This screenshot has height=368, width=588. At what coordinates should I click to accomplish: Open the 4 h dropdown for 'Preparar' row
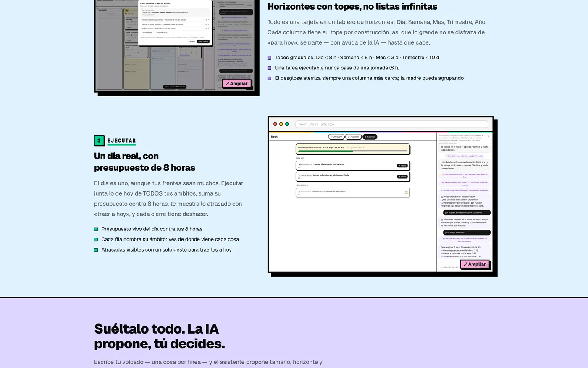coord(206,20)
